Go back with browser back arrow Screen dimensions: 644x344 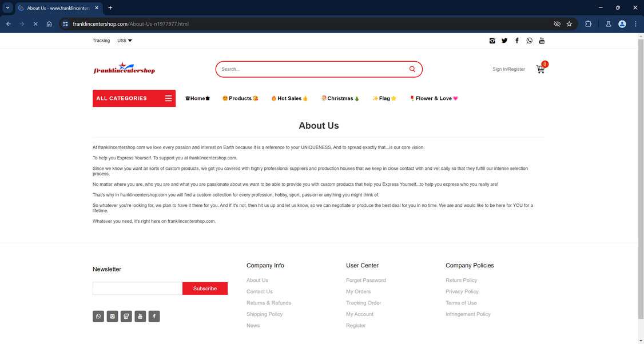click(9, 24)
